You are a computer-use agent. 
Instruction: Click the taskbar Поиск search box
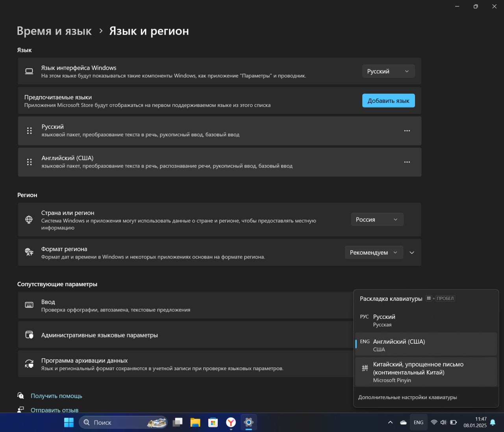pos(123,423)
